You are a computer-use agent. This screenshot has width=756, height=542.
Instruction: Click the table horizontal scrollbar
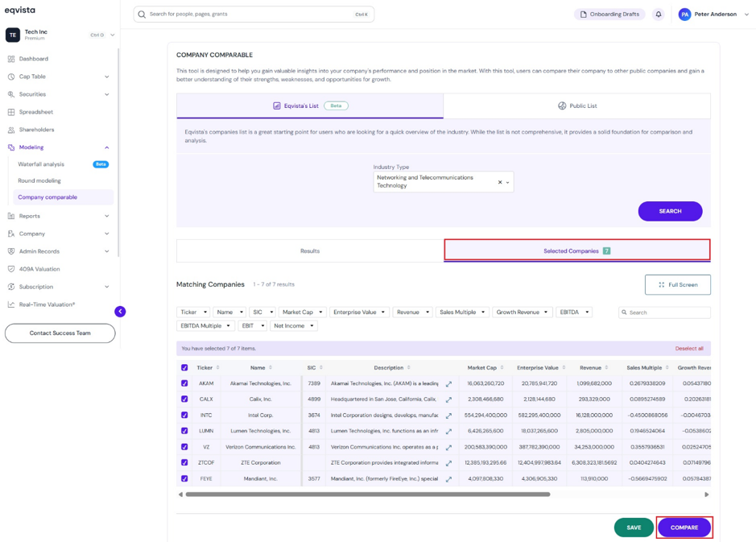368,494
